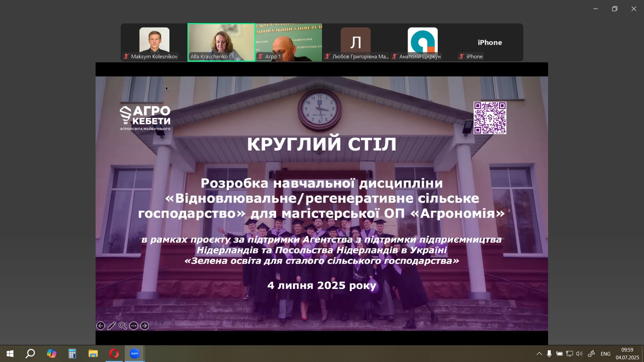Open the Copilot taskbar icon
The width and height of the screenshot is (644, 362).
51,354
